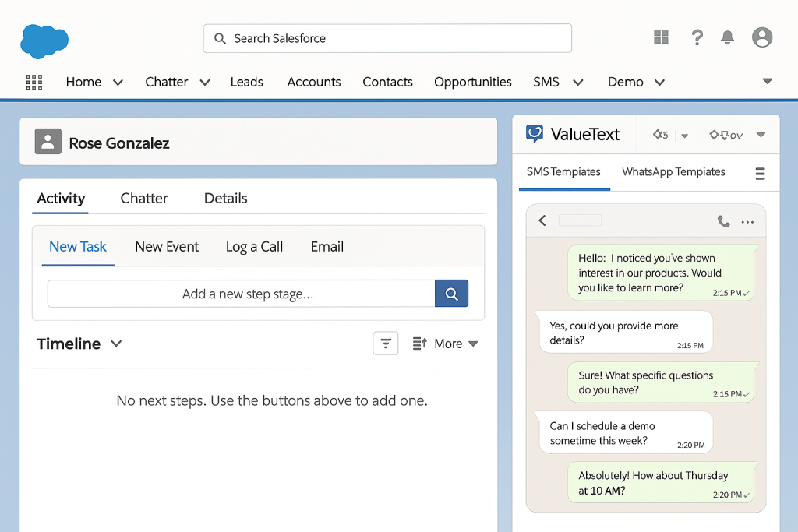Open the Demo nav item

(626, 82)
